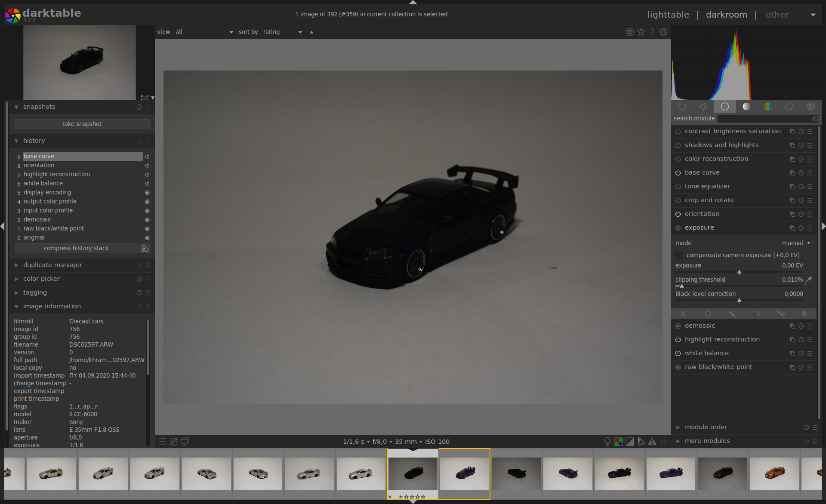Switch to darkroom view
826x504 pixels.
[727, 15]
